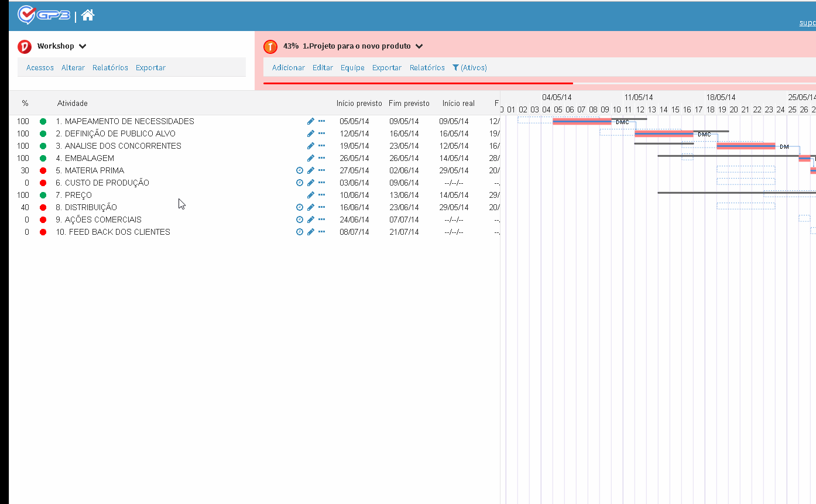Edit PREÇO with the pencil icon
This screenshot has width=816, height=504.
[311, 195]
